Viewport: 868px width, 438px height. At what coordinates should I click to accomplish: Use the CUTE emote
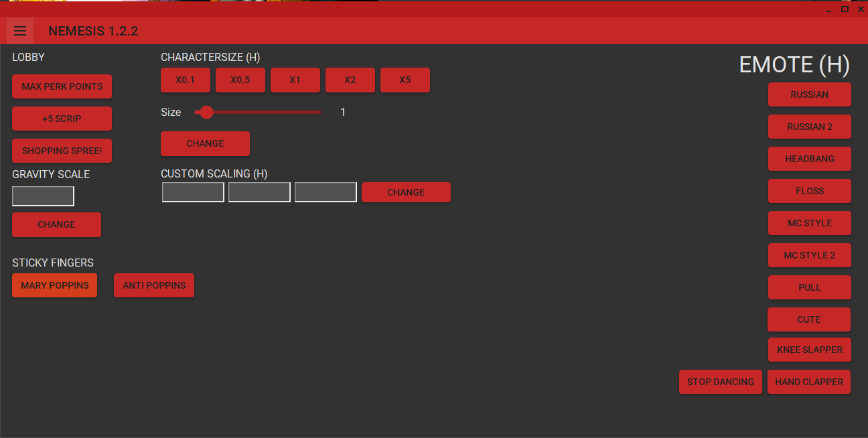click(809, 319)
